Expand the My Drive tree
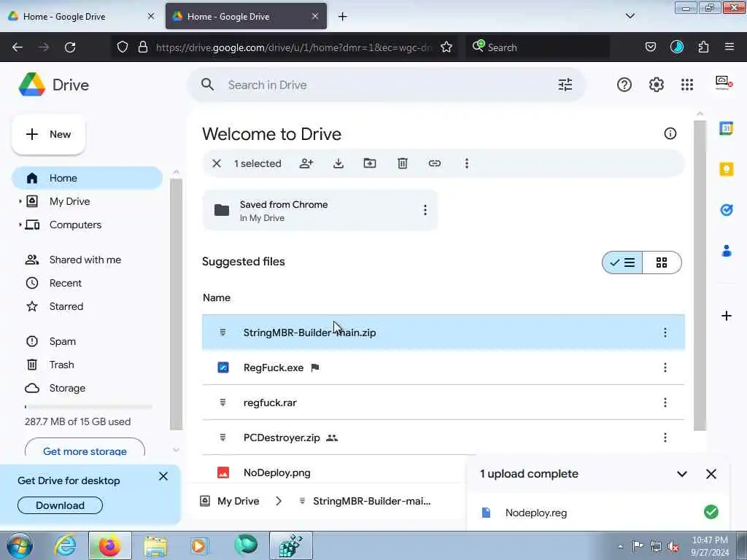Screen dimensions: 747x560 [x=20, y=201]
